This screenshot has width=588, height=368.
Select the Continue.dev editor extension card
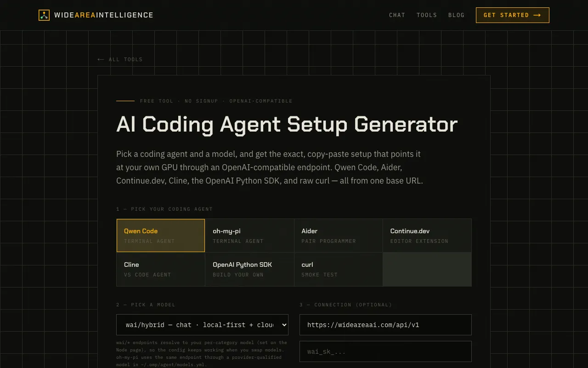427,236
